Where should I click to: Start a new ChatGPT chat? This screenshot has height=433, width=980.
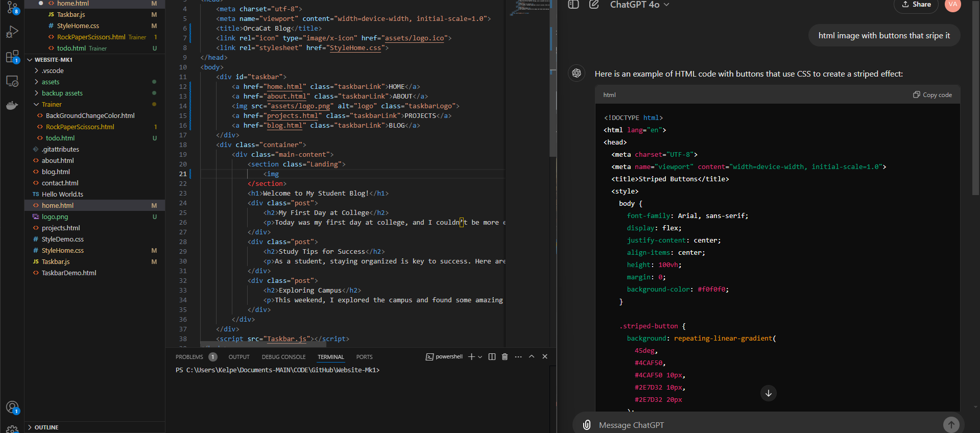(594, 4)
